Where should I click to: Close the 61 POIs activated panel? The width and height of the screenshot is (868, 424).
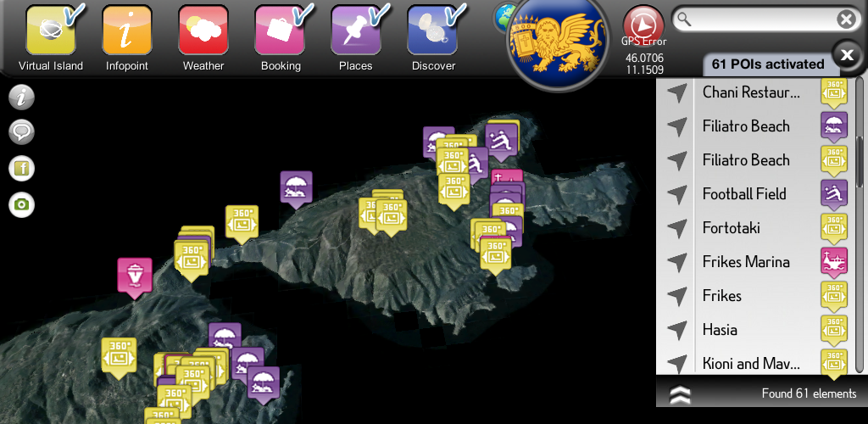[846, 56]
